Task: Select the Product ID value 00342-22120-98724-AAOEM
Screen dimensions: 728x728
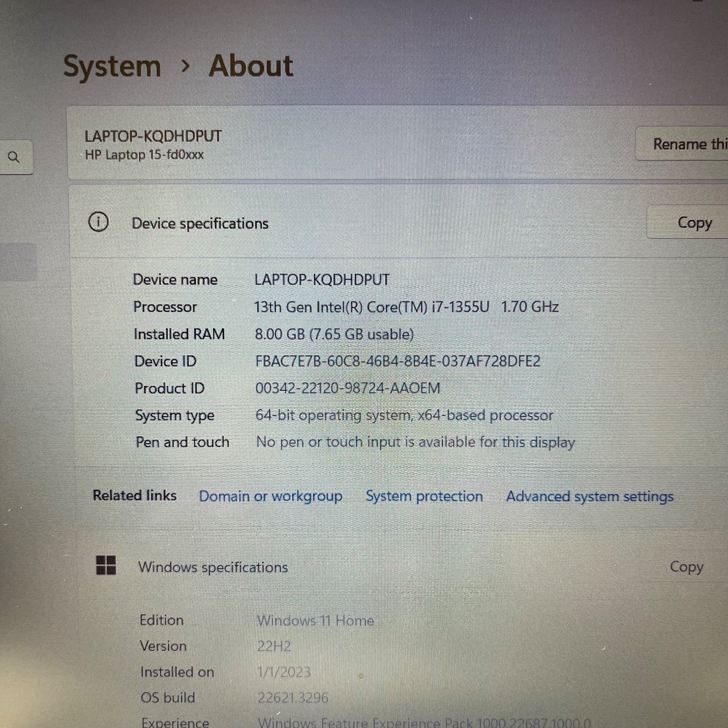Action: tap(347, 388)
